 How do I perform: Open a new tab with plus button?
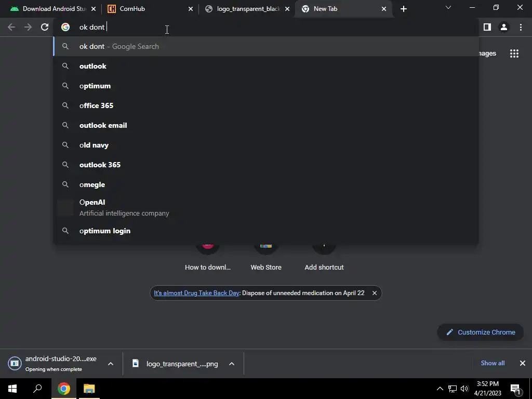pyautogui.click(x=403, y=9)
